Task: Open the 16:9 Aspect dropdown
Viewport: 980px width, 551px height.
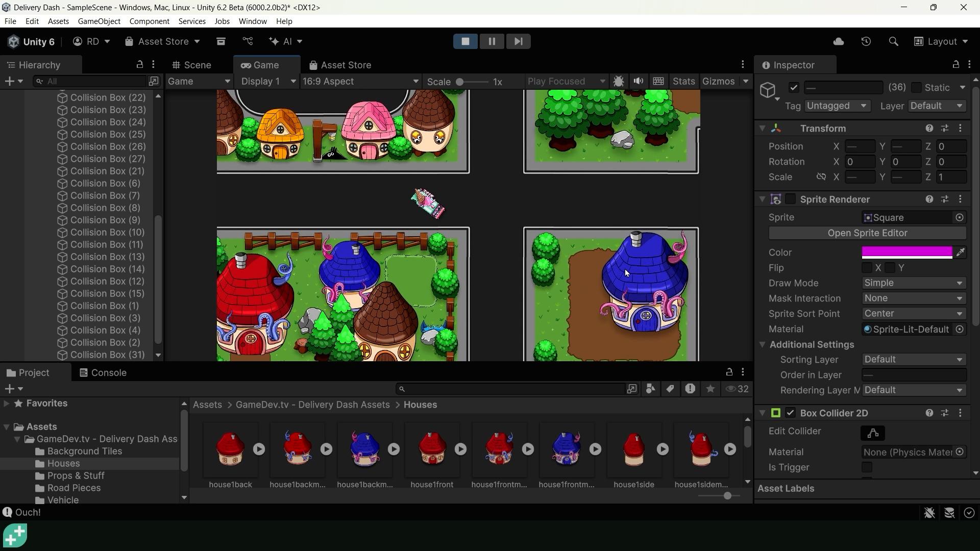Action: 360,81
